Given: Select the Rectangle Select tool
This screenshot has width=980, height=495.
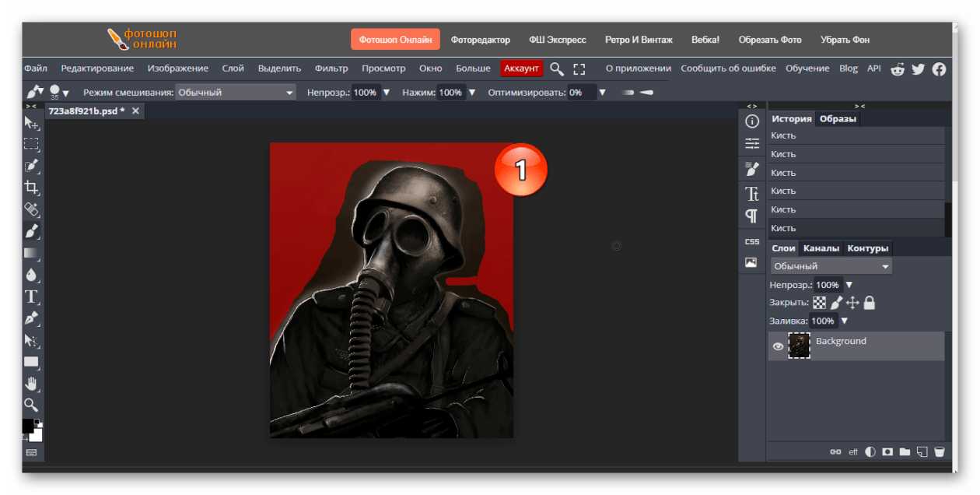Looking at the screenshot, I should click(x=31, y=143).
